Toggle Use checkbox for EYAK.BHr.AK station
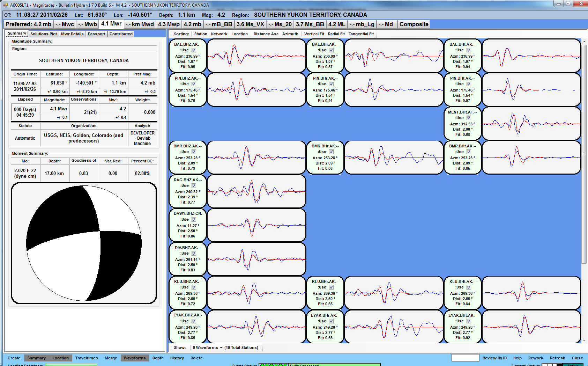The image size is (588, 366). coord(331,321)
